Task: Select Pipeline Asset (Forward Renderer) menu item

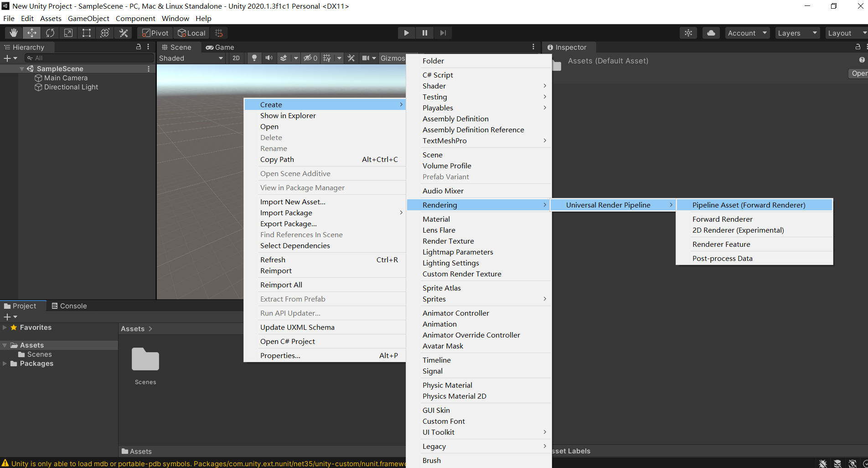Action: pyautogui.click(x=749, y=205)
